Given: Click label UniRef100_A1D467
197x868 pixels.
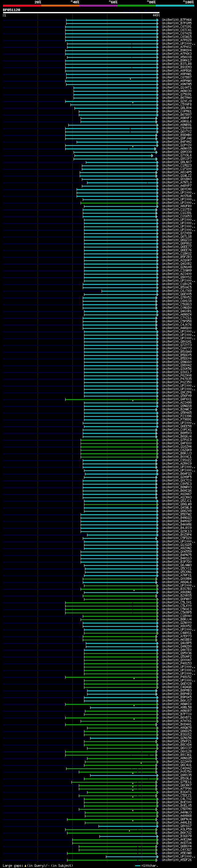Looking at the screenshot, I should pyautogui.click(x=177, y=494).
